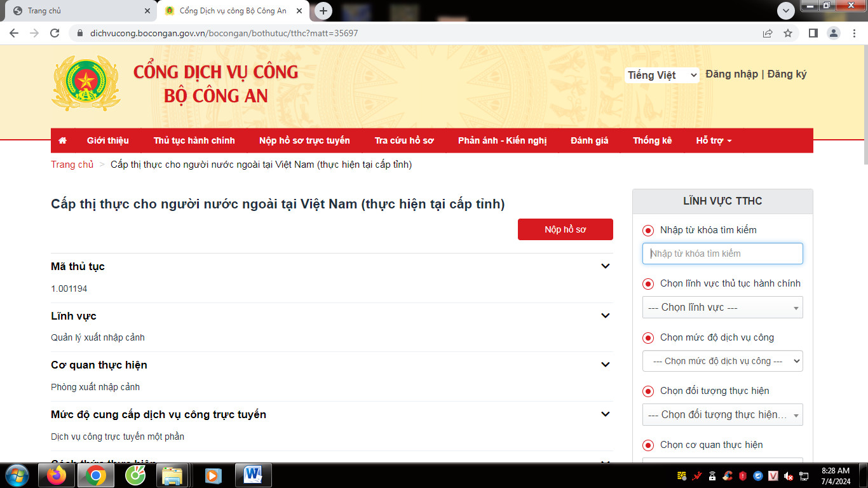Open the Thống kê menu item
Screen dimensions: 868x488
click(653, 140)
